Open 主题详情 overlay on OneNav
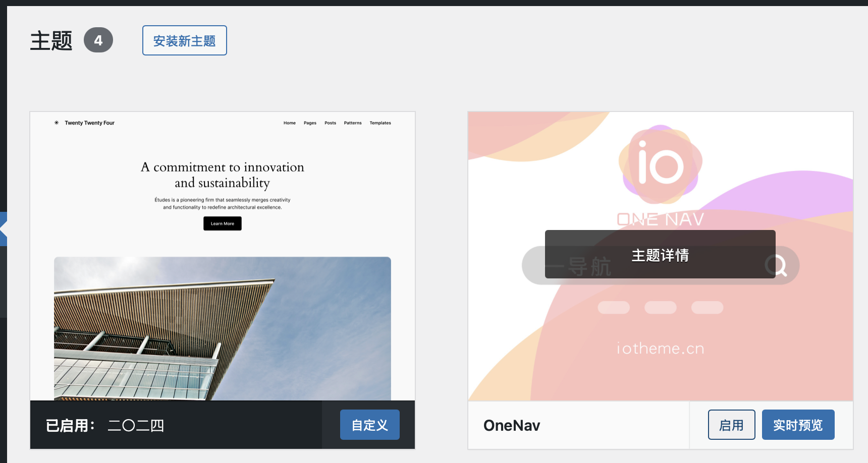This screenshot has width=868, height=463. coord(660,254)
